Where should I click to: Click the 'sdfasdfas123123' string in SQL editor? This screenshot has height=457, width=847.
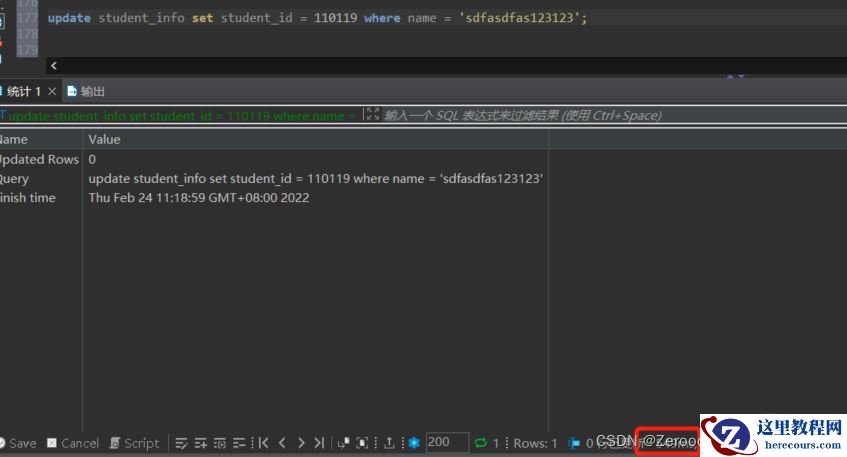pos(519,18)
